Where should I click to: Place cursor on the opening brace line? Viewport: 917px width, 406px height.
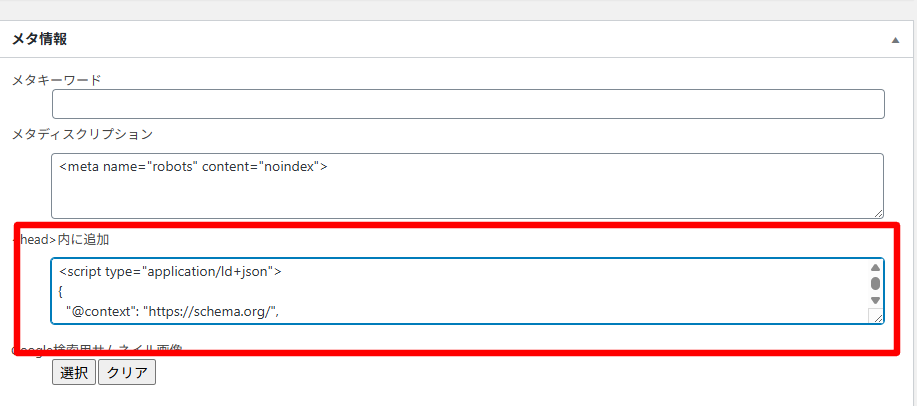coord(62,292)
